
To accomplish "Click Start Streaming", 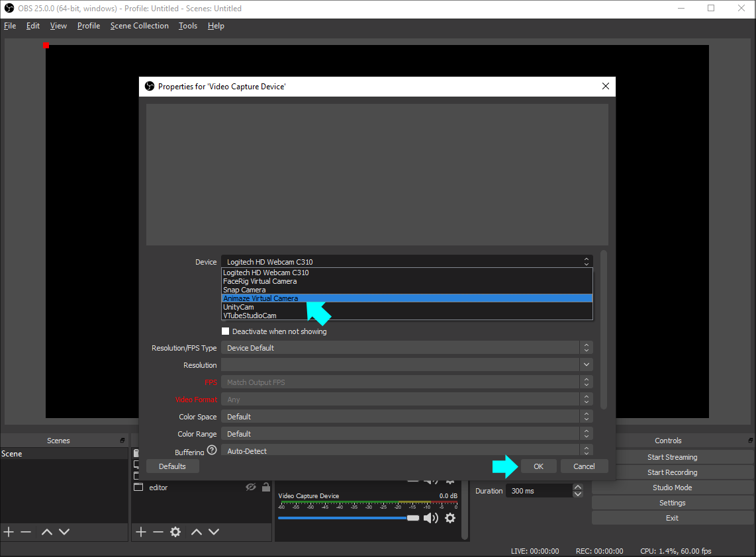I will [672, 456].
